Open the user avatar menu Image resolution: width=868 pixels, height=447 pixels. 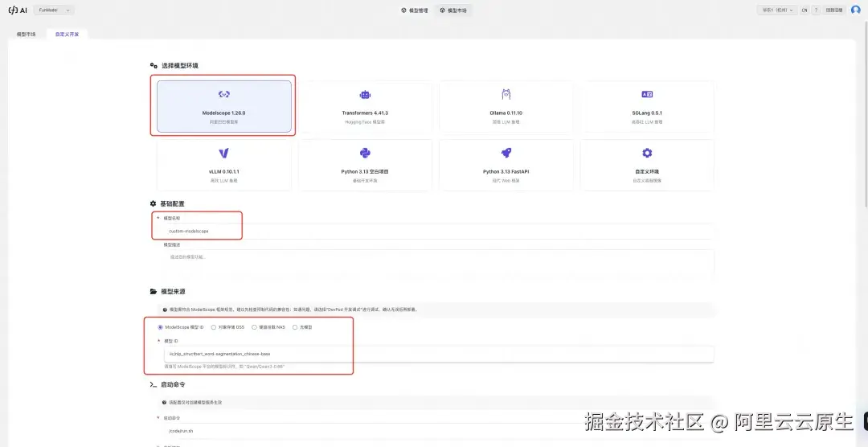(x=856, y=10)
